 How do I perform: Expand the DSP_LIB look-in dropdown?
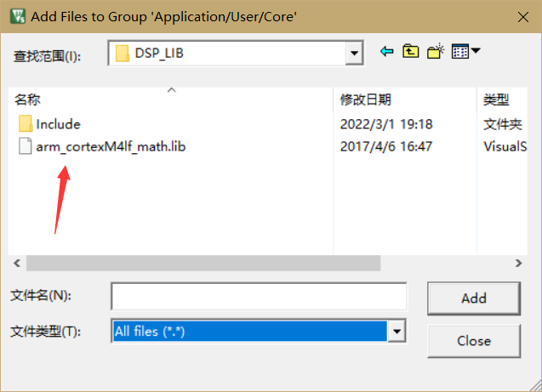pyautogui.click(x=354, y=54)
